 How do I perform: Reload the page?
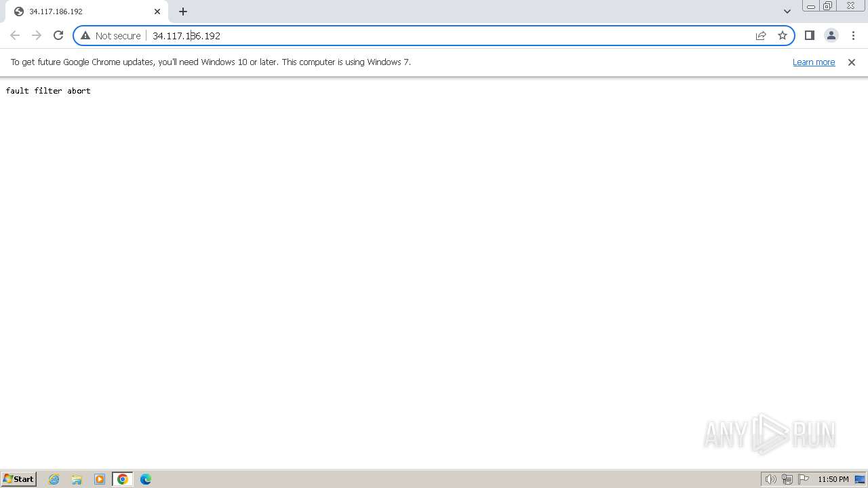click(x=58, y=35)
